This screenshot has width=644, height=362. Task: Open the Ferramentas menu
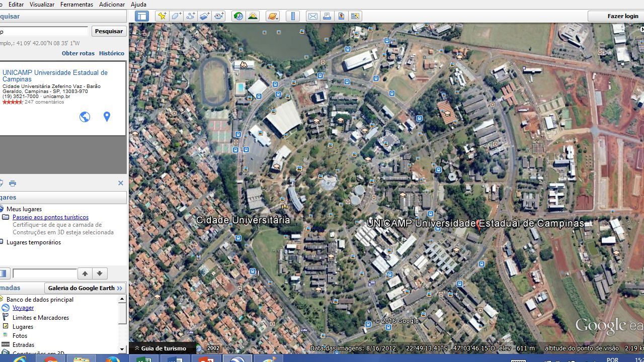pyautogui.click(x=76, y=4)
